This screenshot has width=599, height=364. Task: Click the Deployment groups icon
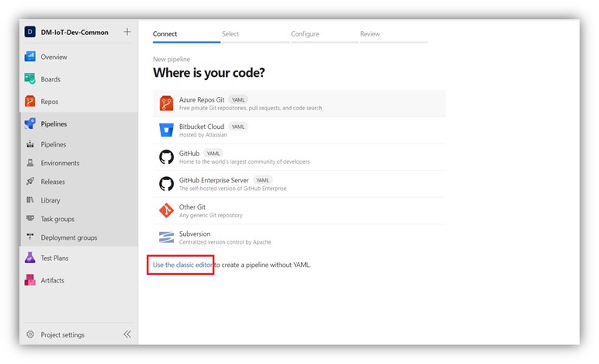click(x=30, y=237)
